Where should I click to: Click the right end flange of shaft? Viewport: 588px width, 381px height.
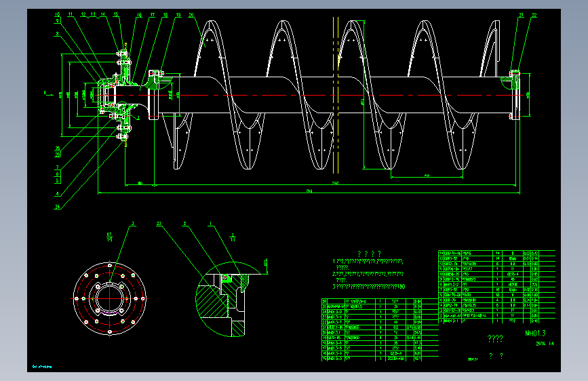pos(515,95)
